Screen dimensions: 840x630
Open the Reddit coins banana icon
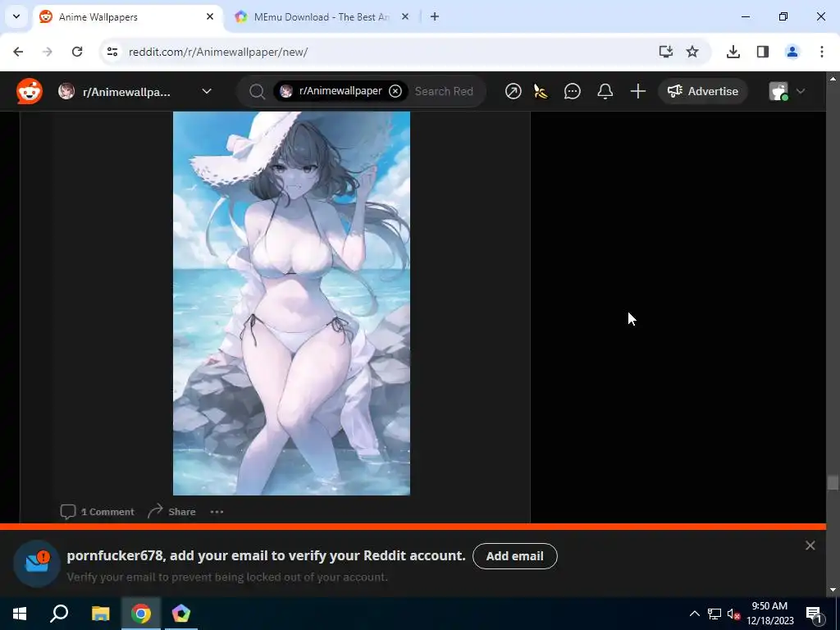pos(541,92)
